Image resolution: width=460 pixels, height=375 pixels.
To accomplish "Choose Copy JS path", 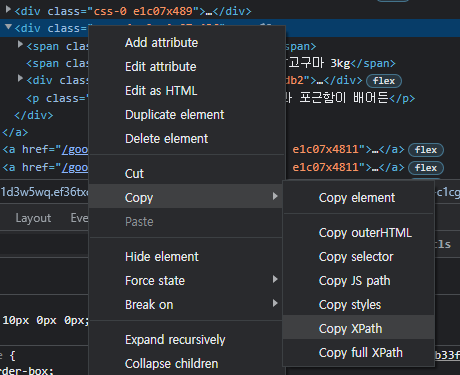I will pyautogui.click(x=358, y=281).
